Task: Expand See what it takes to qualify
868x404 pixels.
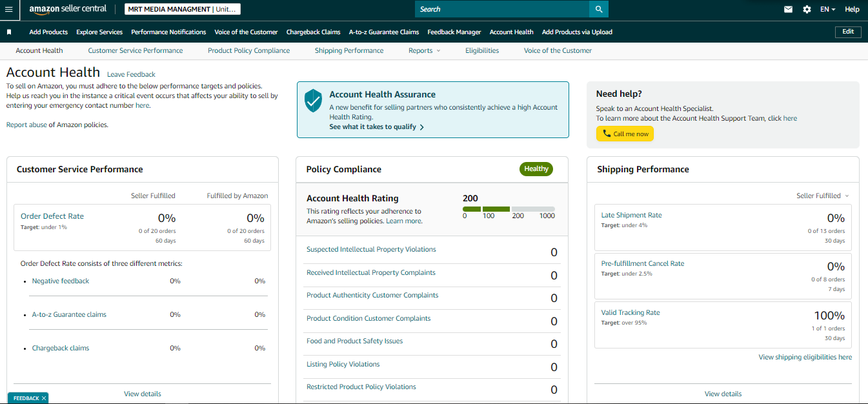Action: [376, 127]
